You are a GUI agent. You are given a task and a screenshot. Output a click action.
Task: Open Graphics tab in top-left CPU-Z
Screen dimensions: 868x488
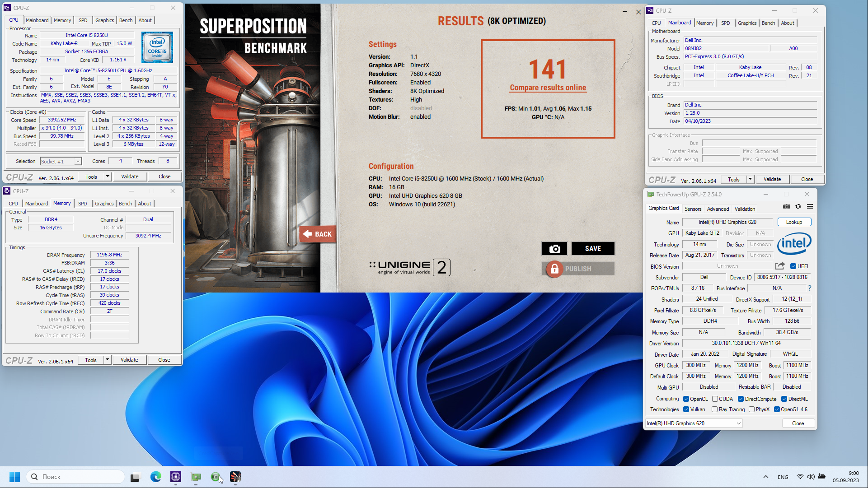pos(105,20)
